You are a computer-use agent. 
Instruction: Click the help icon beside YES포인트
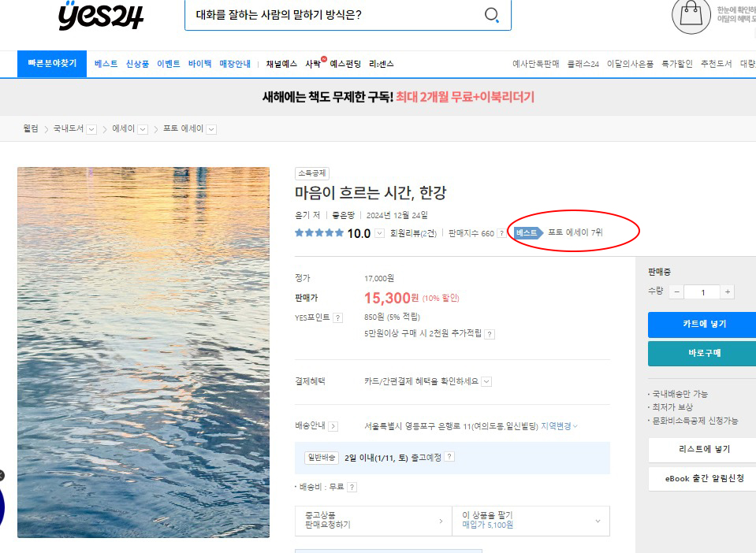(338, 318)
